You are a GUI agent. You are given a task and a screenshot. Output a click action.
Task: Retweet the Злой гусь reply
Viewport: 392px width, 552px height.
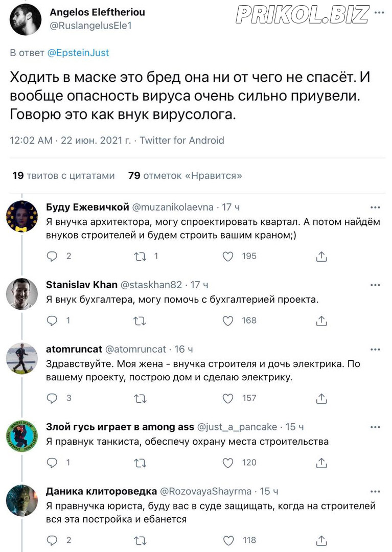[140, 463]
